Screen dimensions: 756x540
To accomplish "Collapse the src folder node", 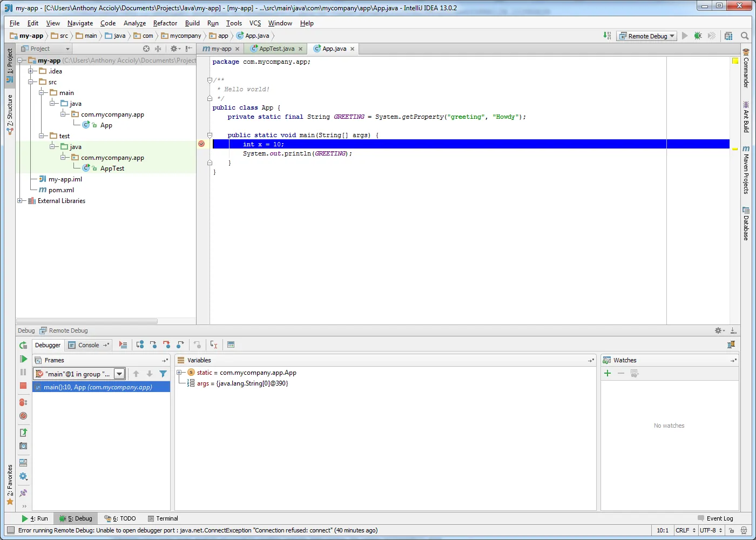I will [x=31, y=82].
